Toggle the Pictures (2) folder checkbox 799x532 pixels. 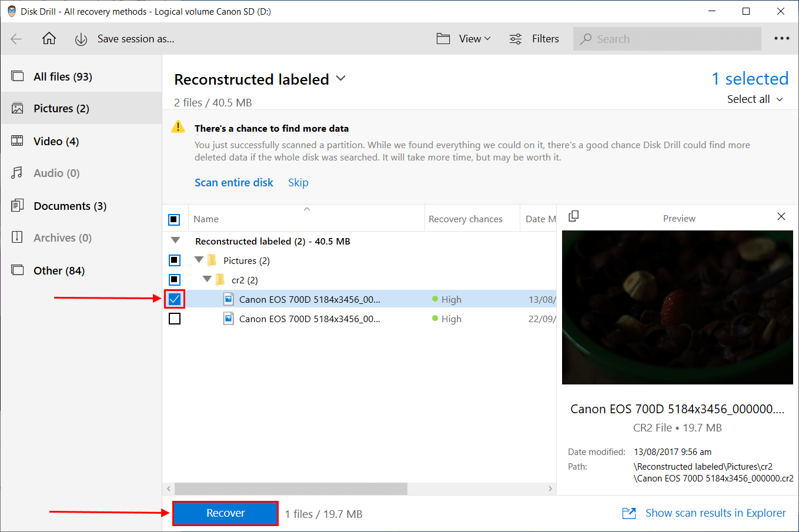pos(175,260)
